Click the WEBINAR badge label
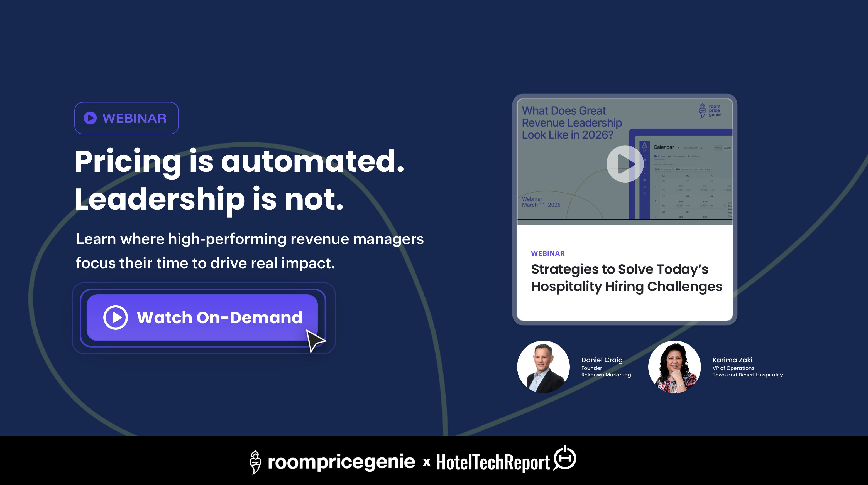 click(x=134, y=118)
